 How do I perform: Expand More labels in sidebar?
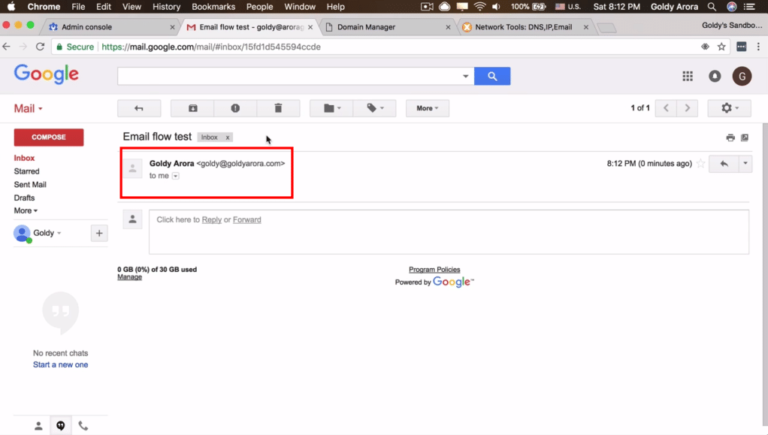coord(25,211)
